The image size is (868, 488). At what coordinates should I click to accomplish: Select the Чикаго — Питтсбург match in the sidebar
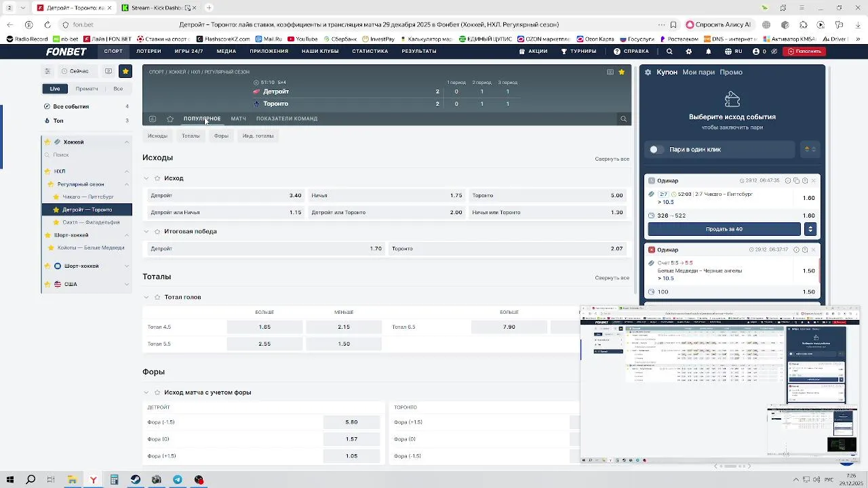click(87, 197)
